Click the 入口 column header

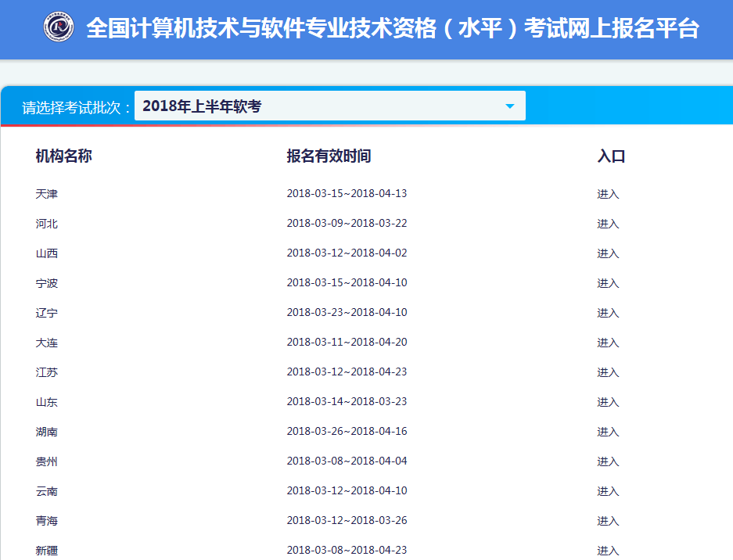click(x=611, y=156)
